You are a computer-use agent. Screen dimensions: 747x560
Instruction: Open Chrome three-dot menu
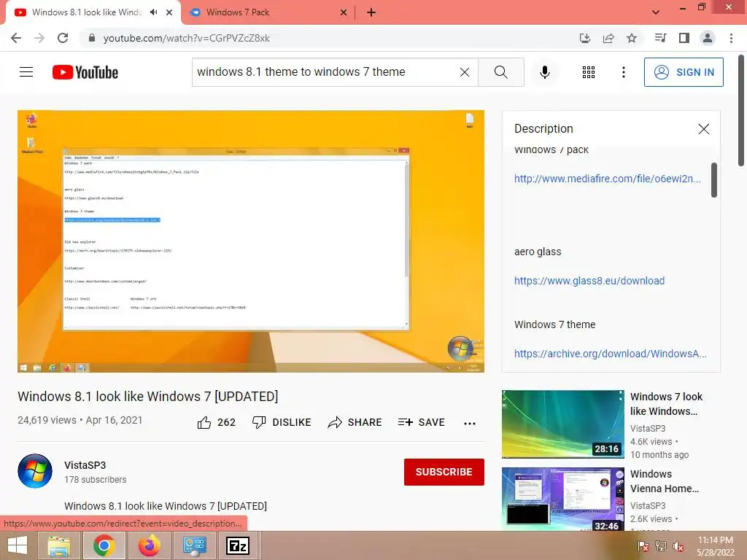731,38
